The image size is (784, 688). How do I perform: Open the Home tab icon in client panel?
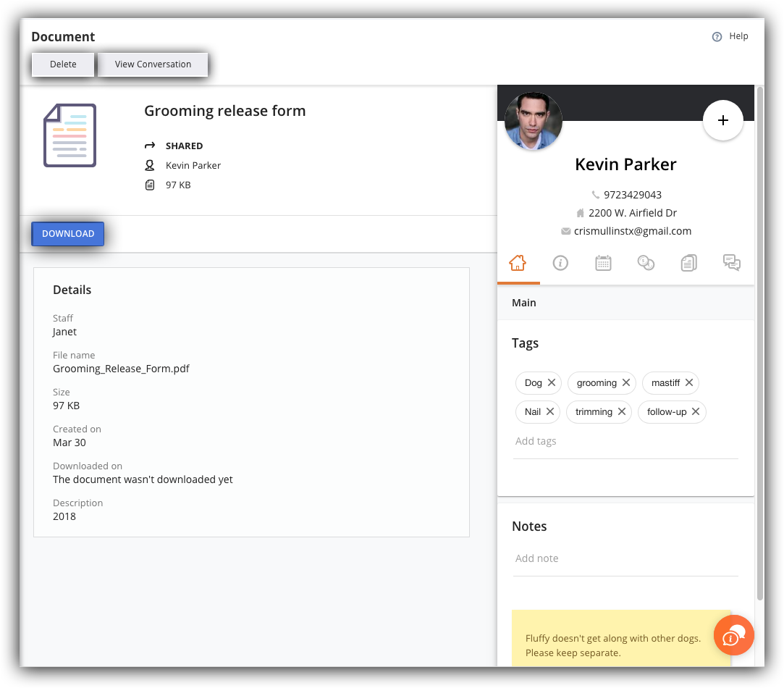point(518,263)
